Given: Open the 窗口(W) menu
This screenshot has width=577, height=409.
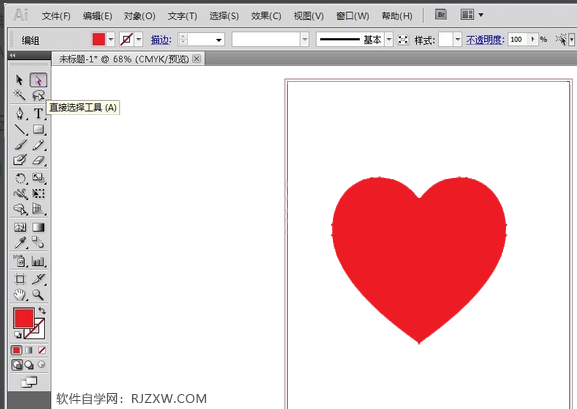Looking at the screenshot, I should tap(353, 16).
